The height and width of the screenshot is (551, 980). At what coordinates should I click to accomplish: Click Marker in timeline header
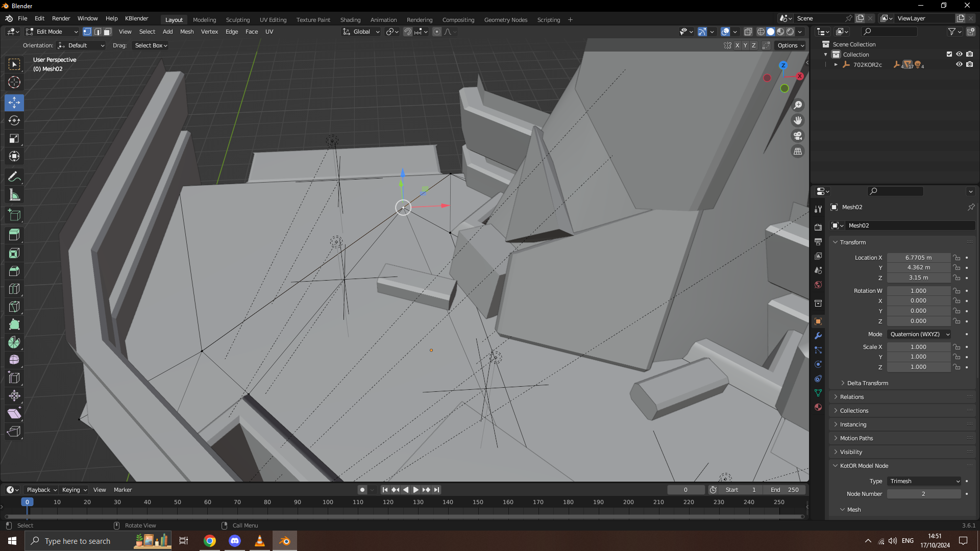pos(122,490)
